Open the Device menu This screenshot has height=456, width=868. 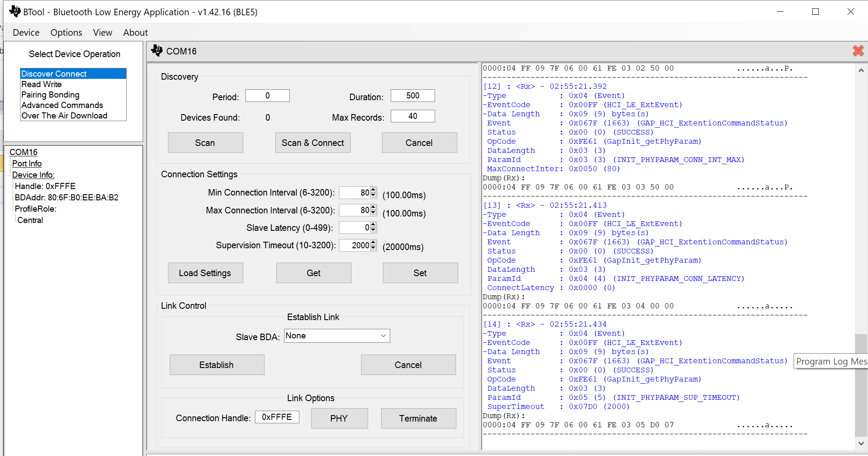pos(26,33)
